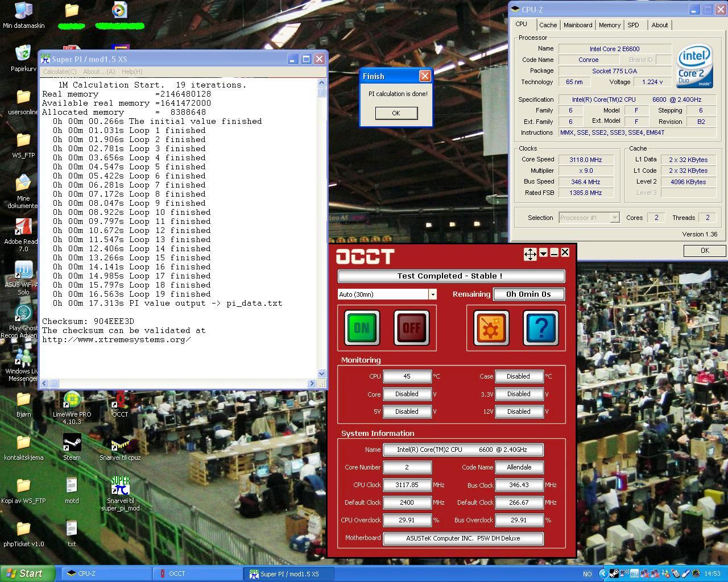Launch LimeWire PRO 4.10.3 shortcut

click(x=72, y=408)
